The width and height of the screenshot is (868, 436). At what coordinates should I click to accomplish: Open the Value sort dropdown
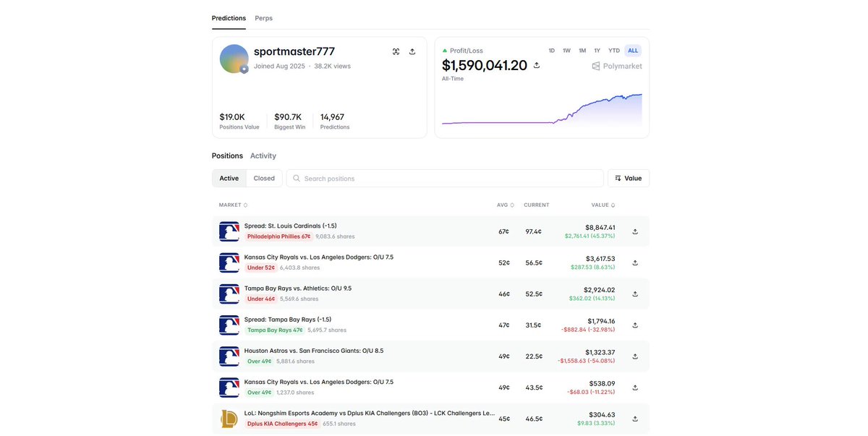pyautogui.click(x=629, y=178)
